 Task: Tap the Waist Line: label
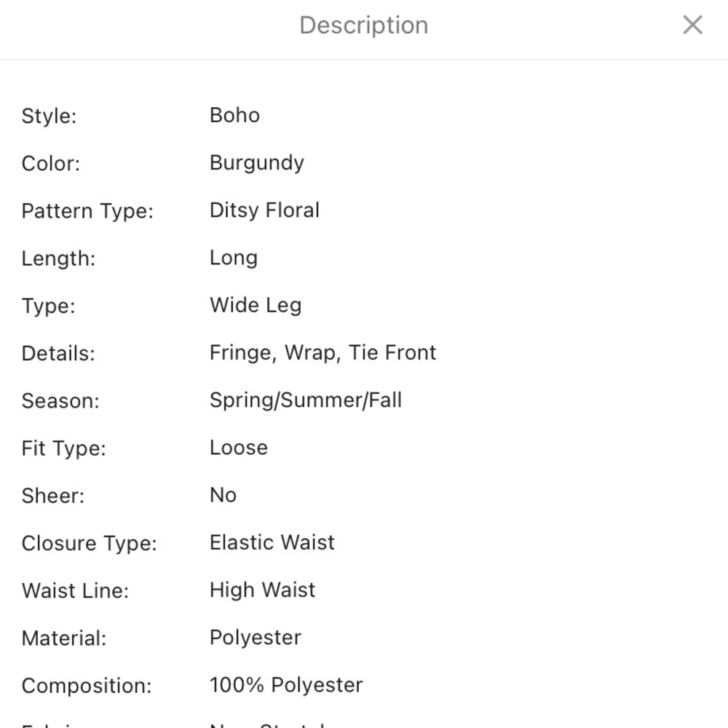[75, 591]
